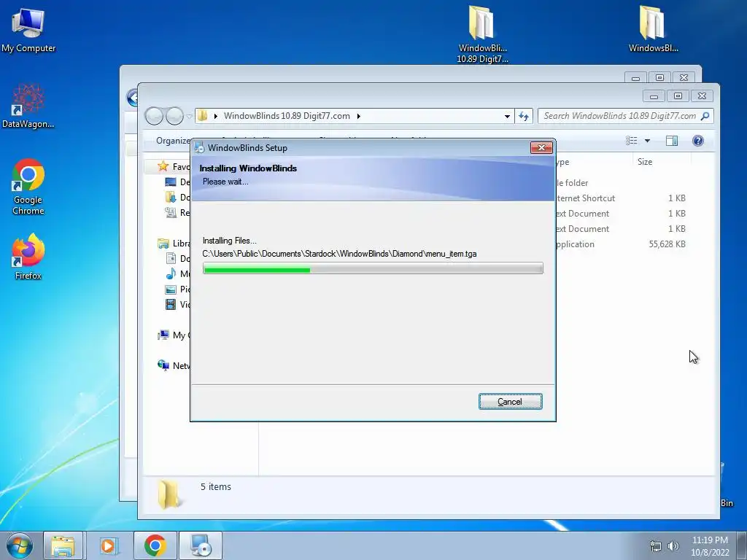Sort files by the Type column

click(x=594, y=162)
